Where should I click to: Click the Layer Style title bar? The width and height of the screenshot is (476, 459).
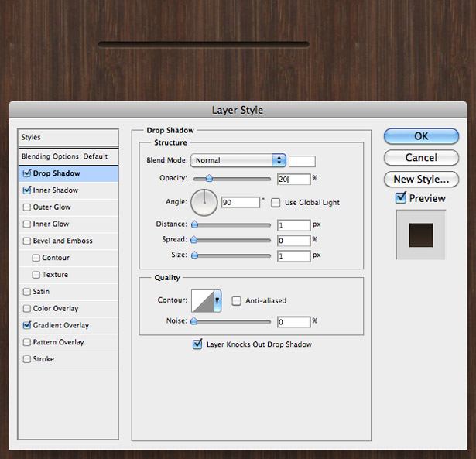[238, 110]
